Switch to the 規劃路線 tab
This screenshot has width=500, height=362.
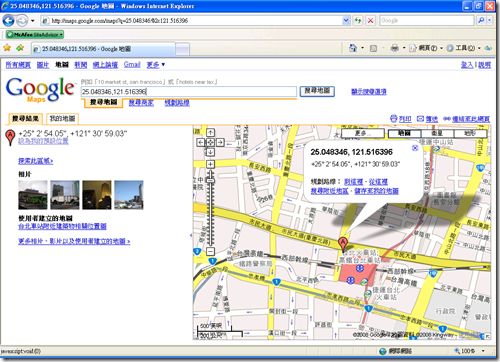point(177,103)
